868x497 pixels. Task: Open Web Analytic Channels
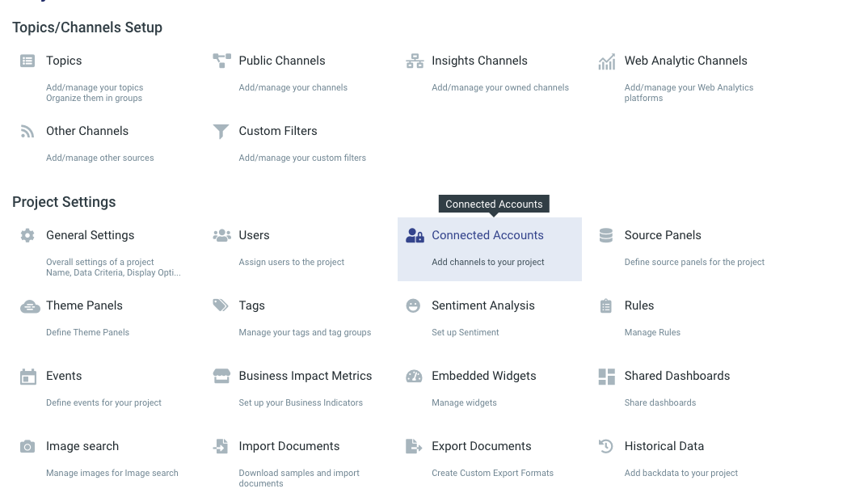686,61
